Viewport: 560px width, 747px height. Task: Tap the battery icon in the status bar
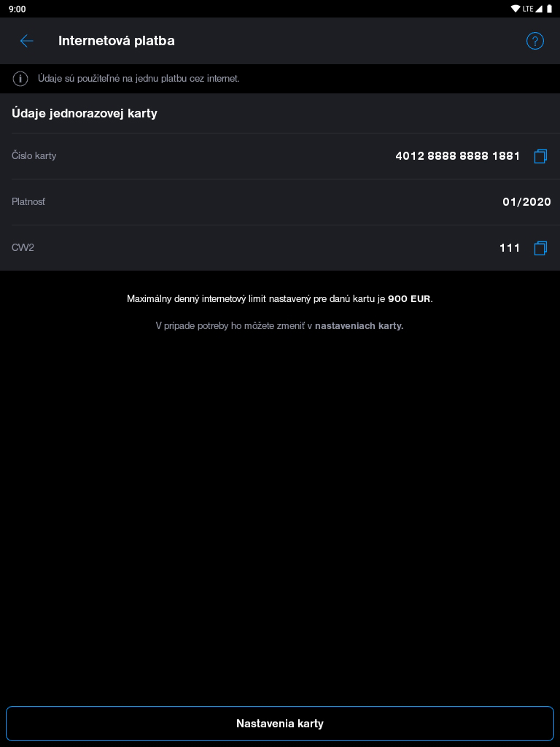[x=550, y=9]
